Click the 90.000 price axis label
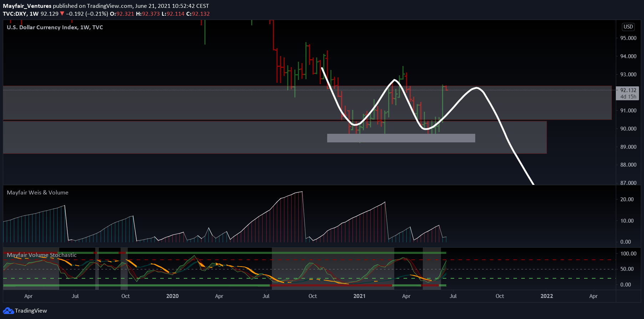 coord(628,129)
